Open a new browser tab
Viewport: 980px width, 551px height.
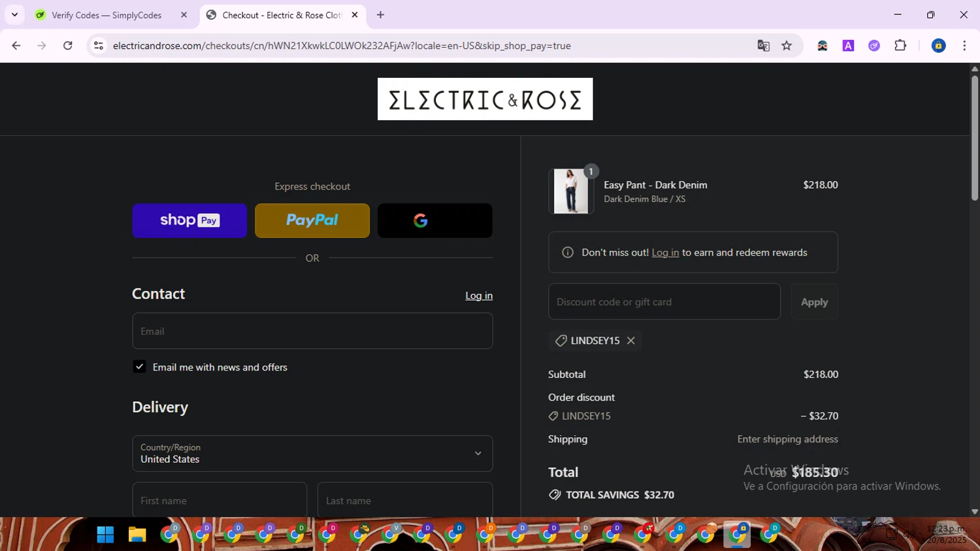click(380, 15)
